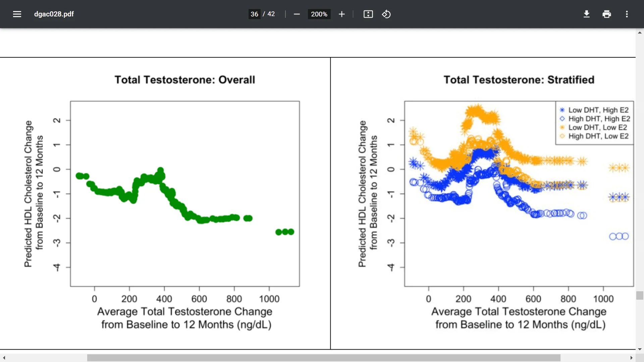
Task: Click the horizontal scrollbar thumb
Action: click(324, 358)
